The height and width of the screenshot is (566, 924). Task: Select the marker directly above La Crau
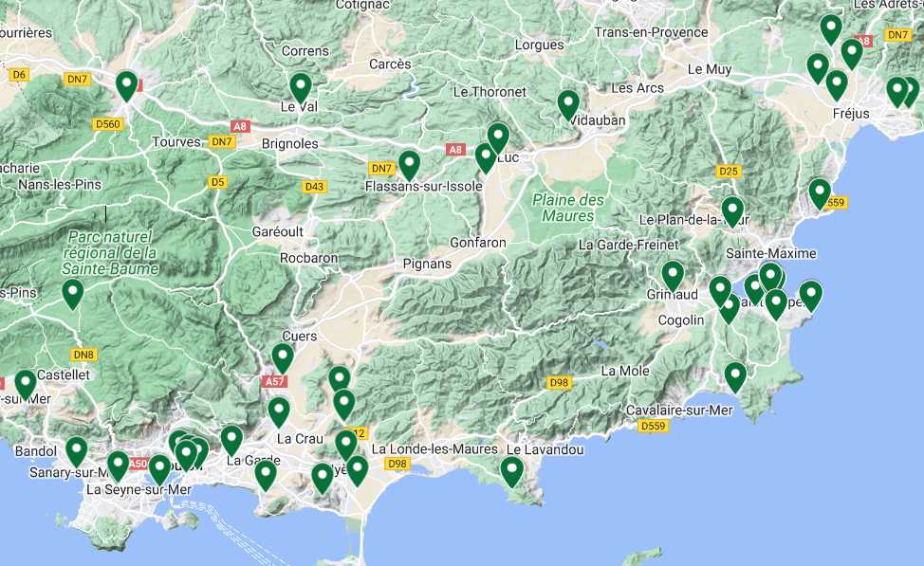(278, 412)
